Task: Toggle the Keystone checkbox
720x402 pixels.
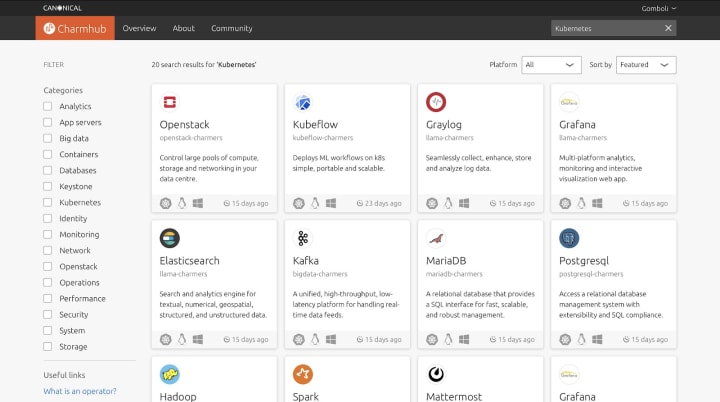Action: point(47,187)
